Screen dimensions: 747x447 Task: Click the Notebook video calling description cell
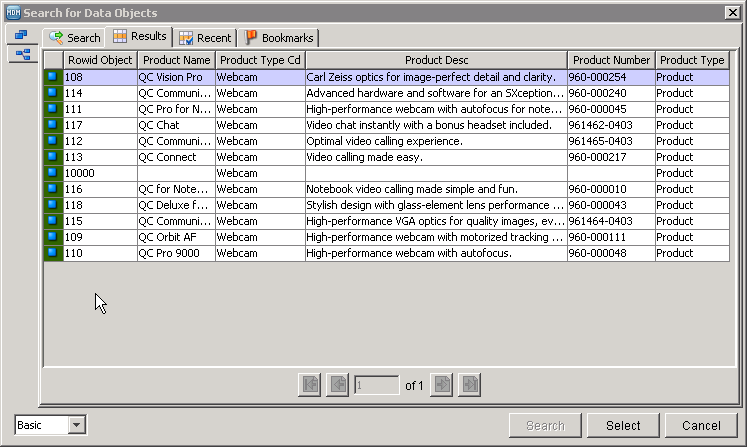click(x=436, y=189)
